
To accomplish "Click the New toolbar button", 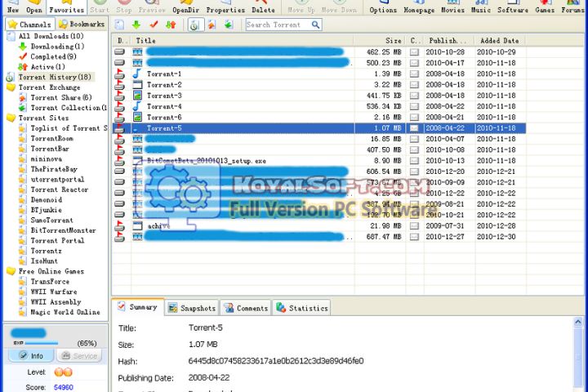I will pos(13,7).
